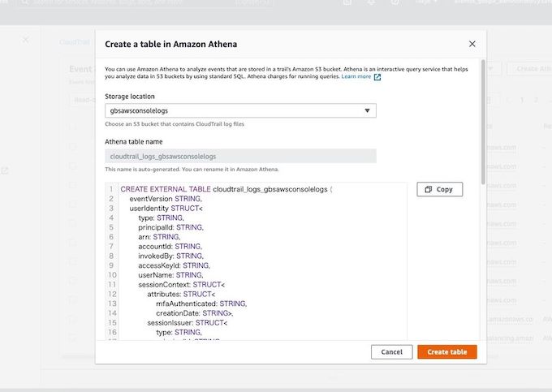Copy the CREATE TABLE statement

[440, 189]
